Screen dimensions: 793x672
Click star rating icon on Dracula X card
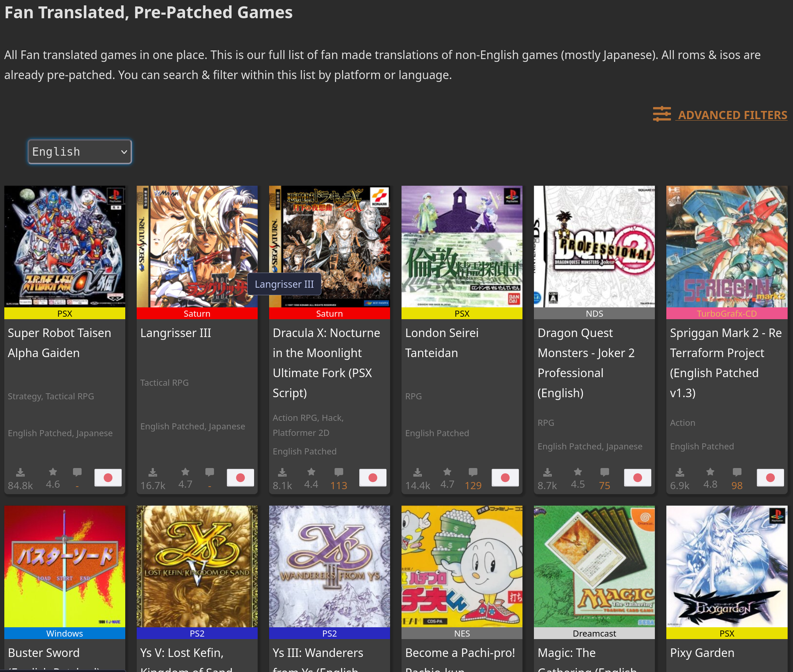(311, 472)
